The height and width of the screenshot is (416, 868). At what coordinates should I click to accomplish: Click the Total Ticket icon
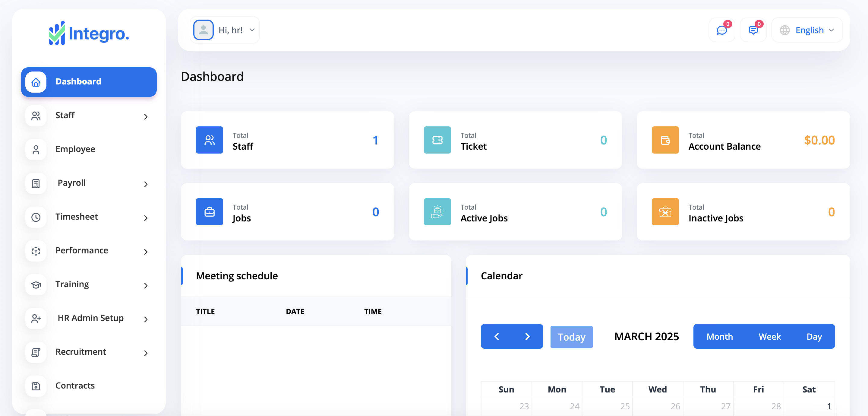click(x=437, y=140)
